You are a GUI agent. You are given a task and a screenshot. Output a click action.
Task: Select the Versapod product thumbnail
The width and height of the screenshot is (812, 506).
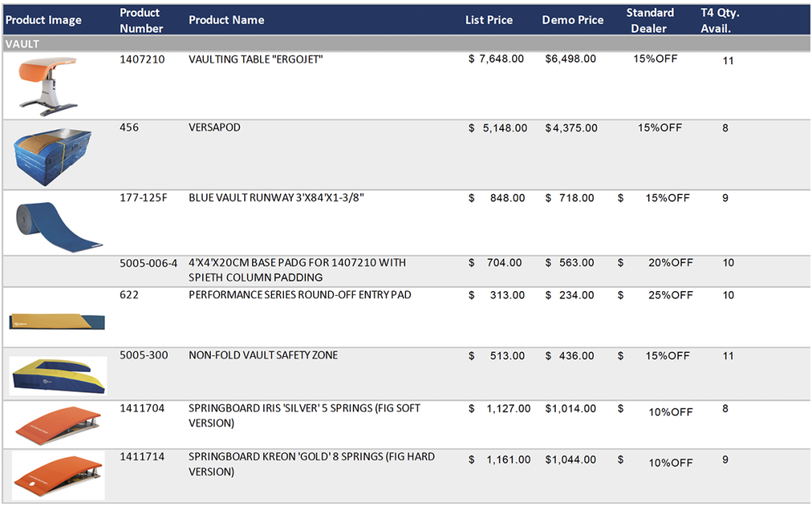[52, 155]
